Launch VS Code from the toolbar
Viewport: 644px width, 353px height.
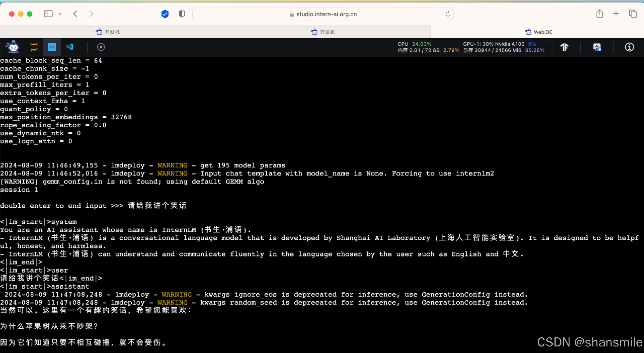(70, 47)
